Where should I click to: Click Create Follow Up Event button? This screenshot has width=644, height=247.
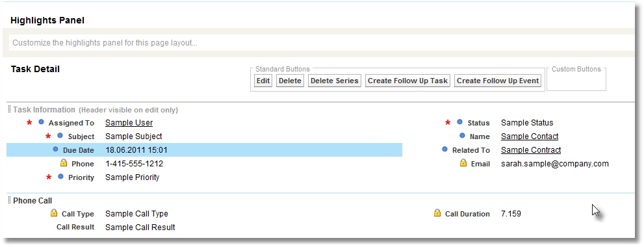498,81
